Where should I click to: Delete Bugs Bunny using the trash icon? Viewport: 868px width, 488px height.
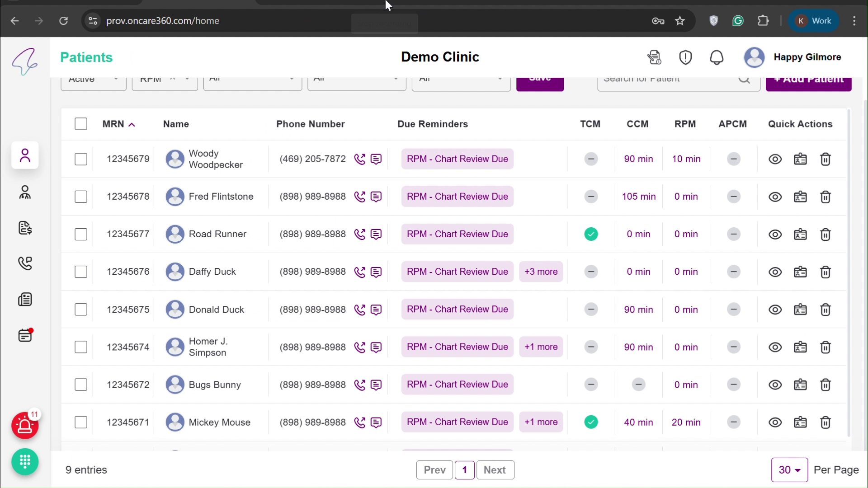pyautogui.click(x=826, y=385)
